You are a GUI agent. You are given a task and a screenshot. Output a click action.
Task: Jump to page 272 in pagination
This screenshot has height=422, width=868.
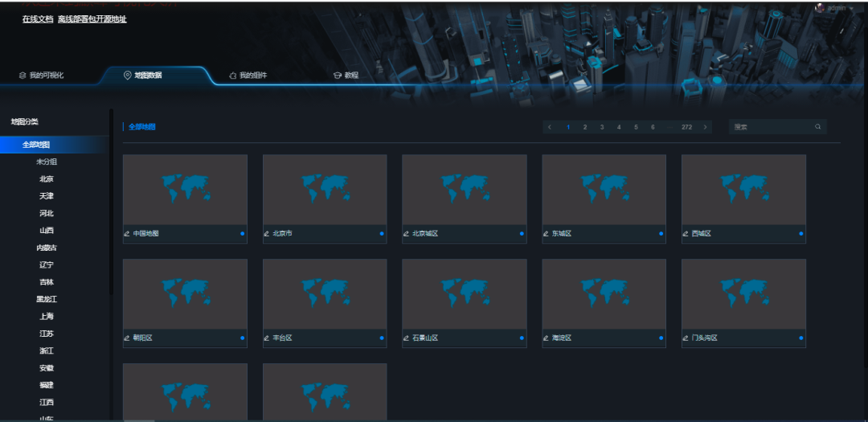[686, 127]
